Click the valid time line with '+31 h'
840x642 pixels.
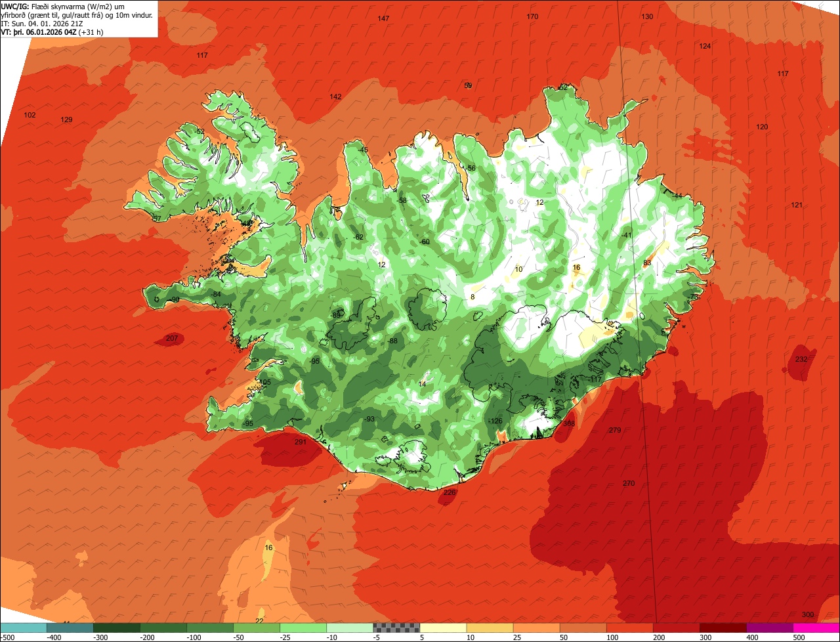pos(51,32)
